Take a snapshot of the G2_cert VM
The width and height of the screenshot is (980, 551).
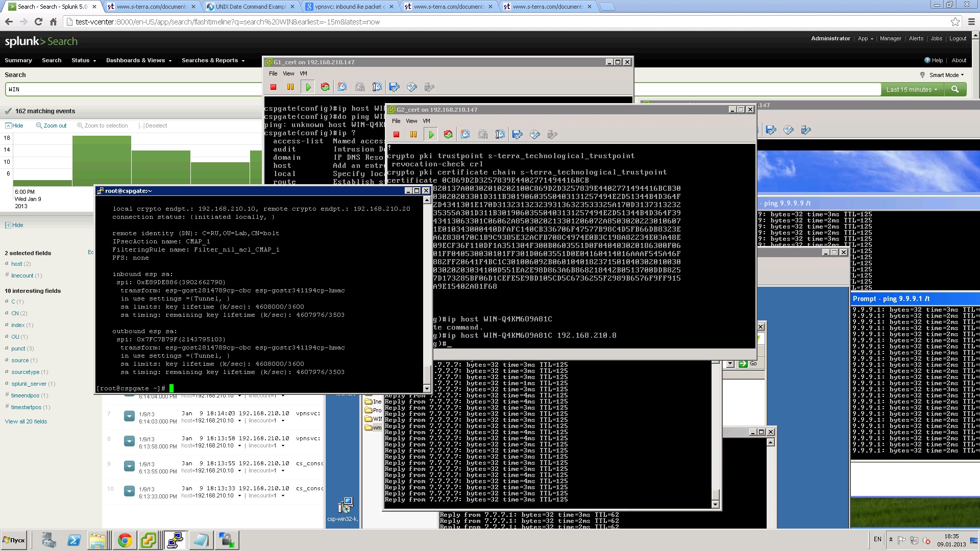pos(465,135)
